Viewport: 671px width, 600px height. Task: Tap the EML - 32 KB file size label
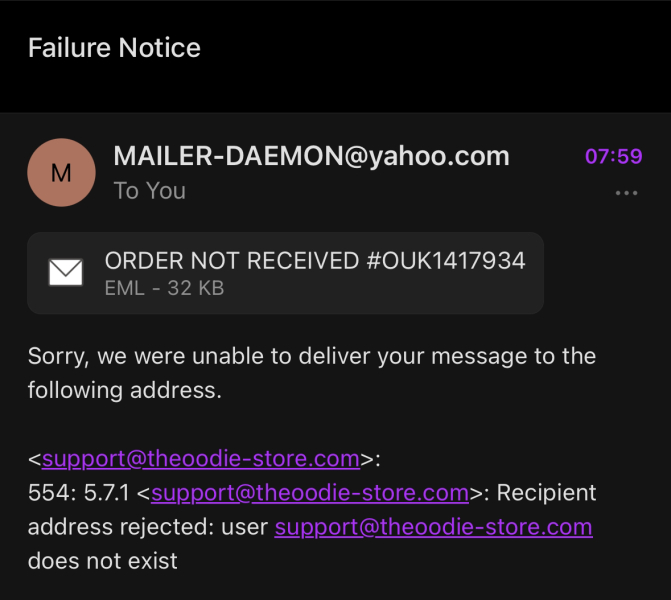(x=164, y=289)
